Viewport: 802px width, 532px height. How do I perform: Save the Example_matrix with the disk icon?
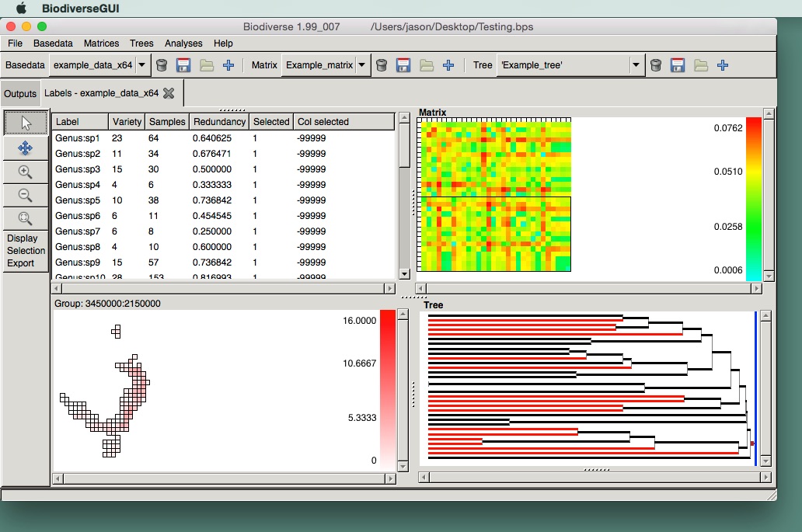[x=403, y=65]
